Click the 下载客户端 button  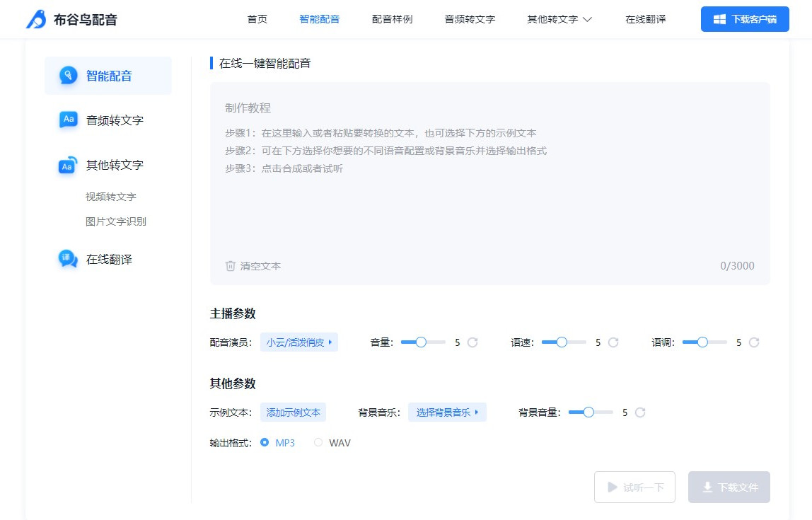745,19
